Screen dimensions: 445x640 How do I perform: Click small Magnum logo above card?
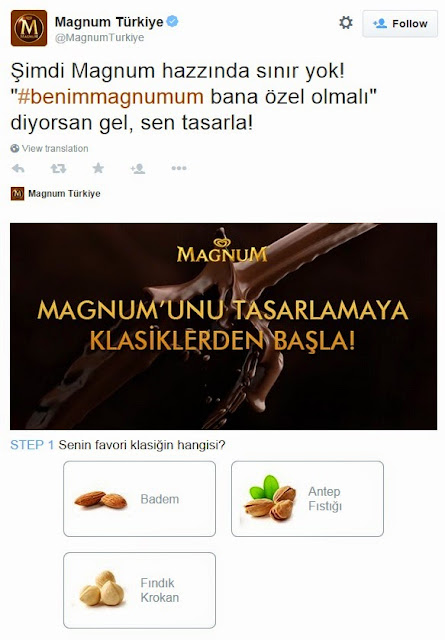pos(18,193)
